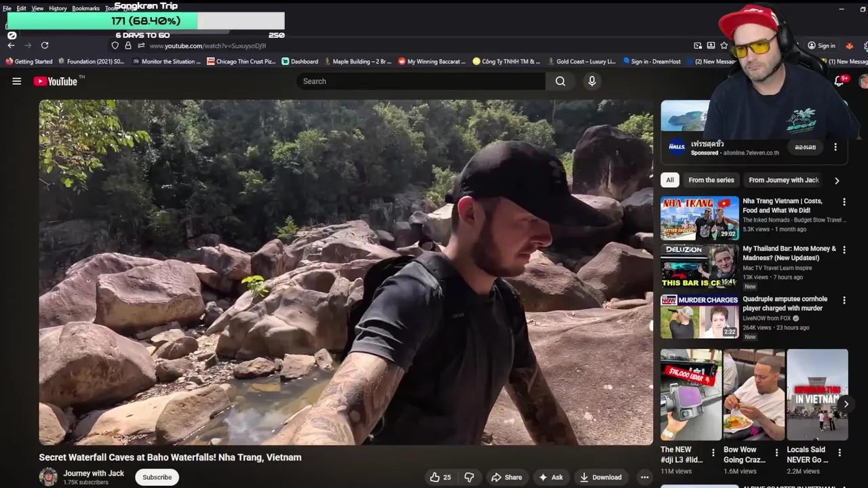Screen dimensions: 868x488
Task: Reload the page with refresh icon
Action: [45, 45]
